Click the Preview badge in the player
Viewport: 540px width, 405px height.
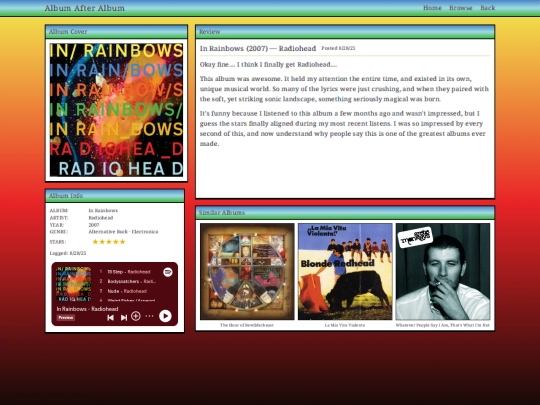click(x=65, y=318)
